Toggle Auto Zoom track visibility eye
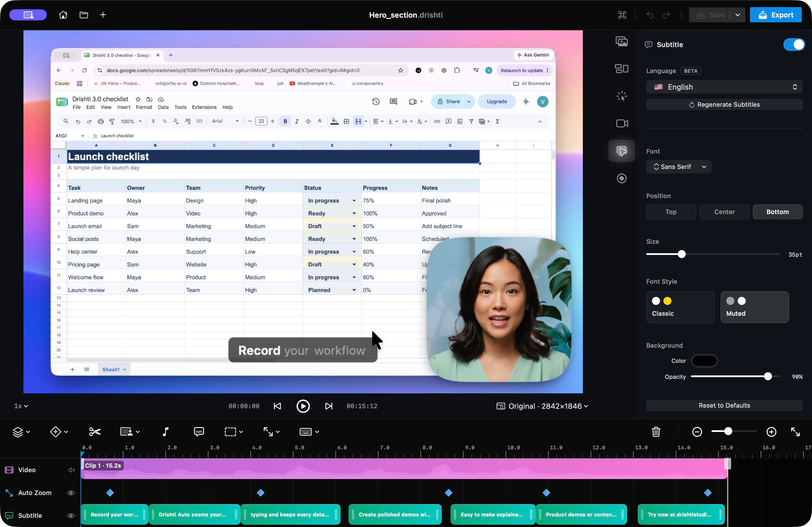The height and width of the screenshot is (527, 812). point(71,492)
